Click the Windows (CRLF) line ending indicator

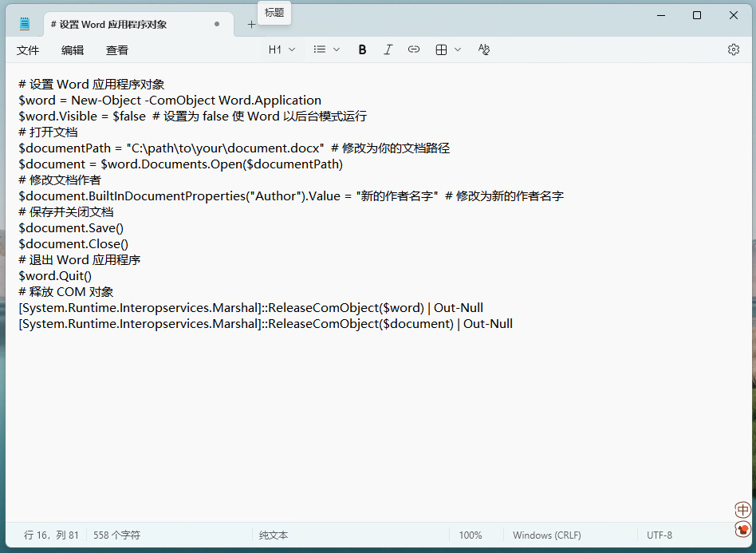(547, 535)
